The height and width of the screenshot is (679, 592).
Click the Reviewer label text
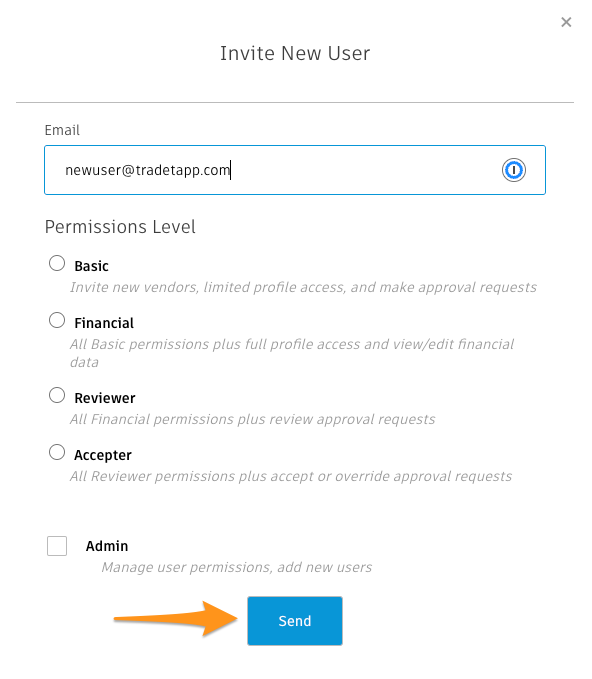tap(105, 398)
